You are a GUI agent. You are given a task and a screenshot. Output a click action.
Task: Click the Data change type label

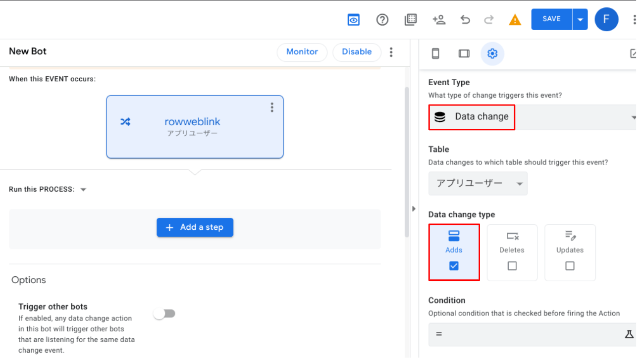pos(462,215)
